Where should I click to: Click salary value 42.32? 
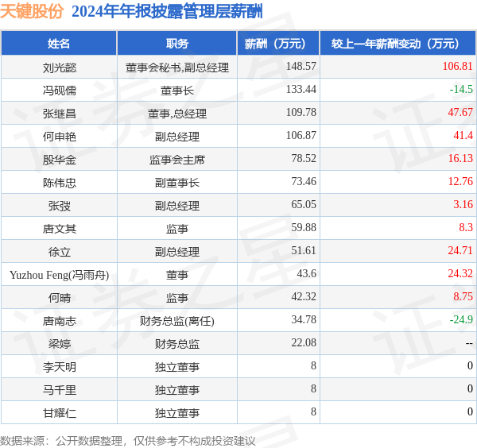[x=304, y=296]
